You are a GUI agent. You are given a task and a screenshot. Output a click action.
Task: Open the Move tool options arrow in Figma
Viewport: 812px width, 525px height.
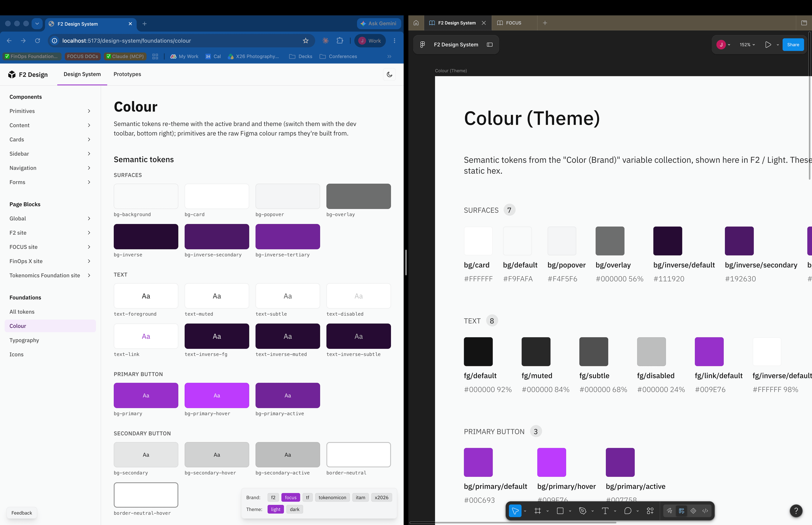click(x=525, y=511)
